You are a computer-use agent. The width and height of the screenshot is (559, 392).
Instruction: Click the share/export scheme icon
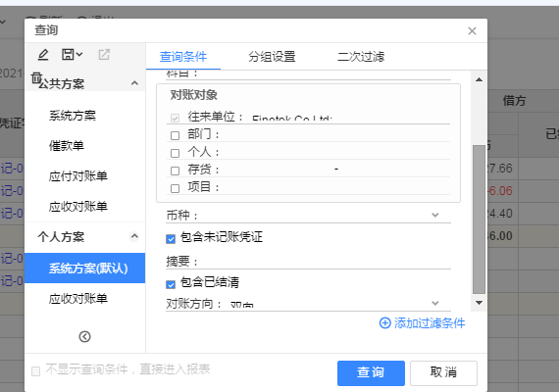(x=104, y=55)
